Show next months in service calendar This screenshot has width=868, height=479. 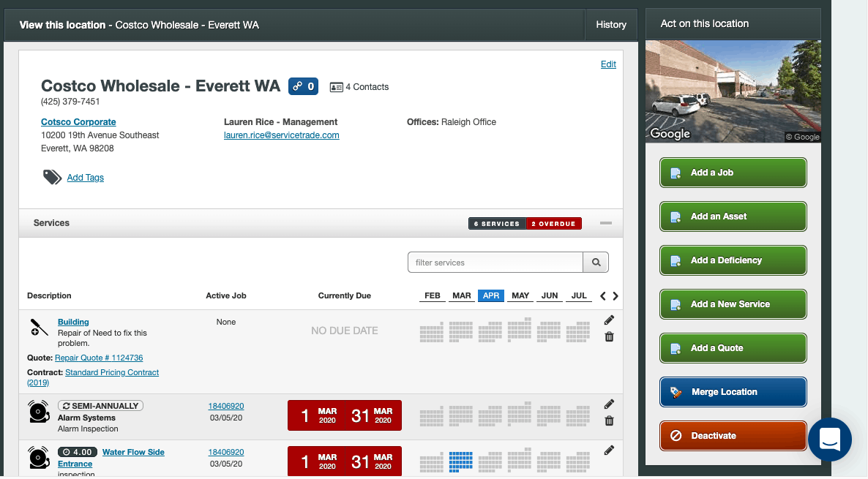616,296
